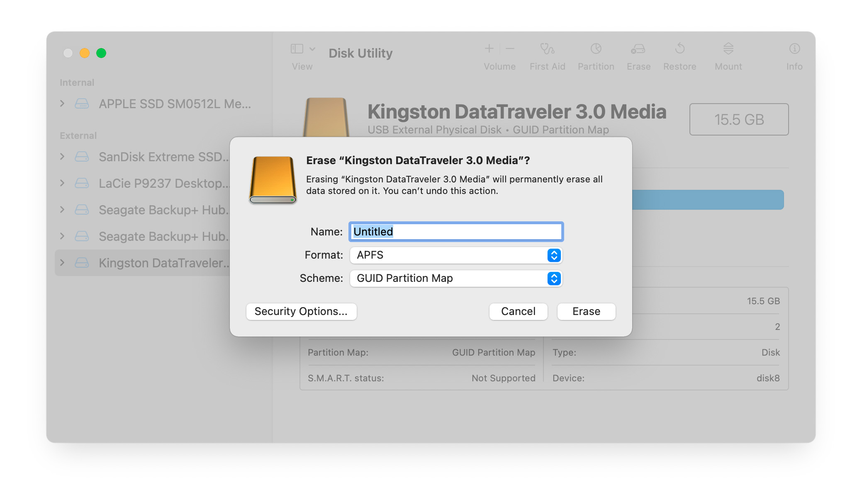This screenshot has width=862, height=504.
Task: Click the Mount toolbar icon
Action: (x=728, y=49)
